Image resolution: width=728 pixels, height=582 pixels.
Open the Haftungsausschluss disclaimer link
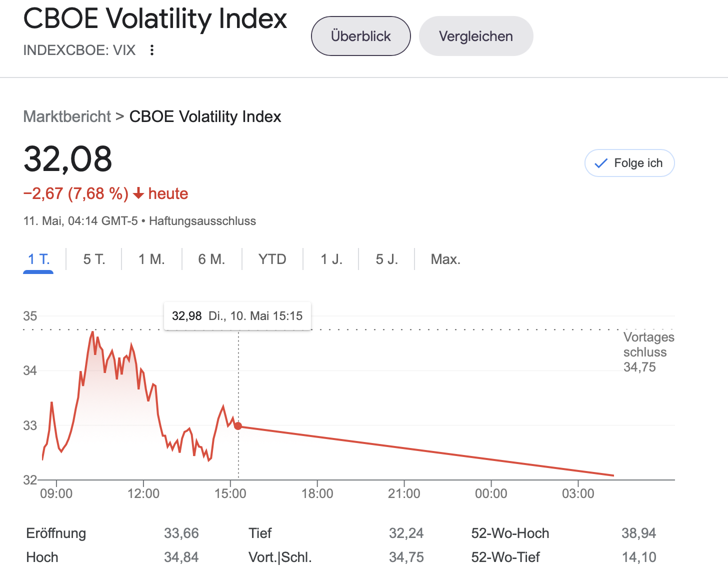point(202,221)
